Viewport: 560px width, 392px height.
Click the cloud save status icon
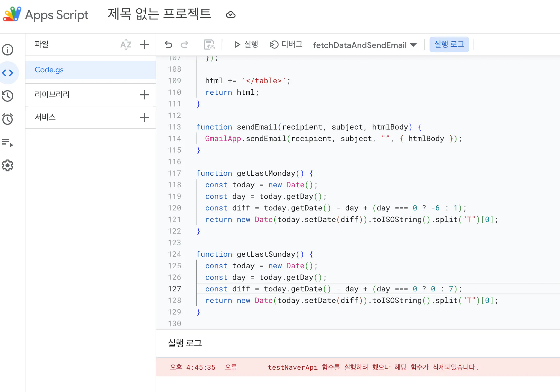231,14
